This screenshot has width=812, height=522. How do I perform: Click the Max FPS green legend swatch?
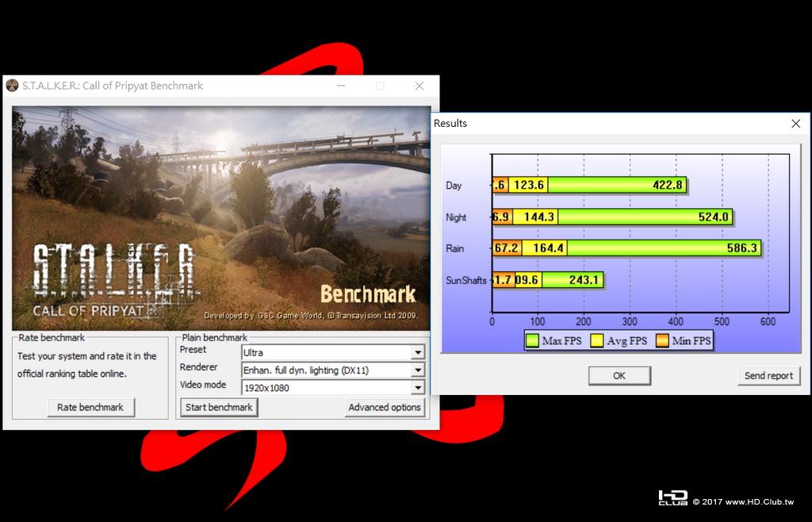532,341
